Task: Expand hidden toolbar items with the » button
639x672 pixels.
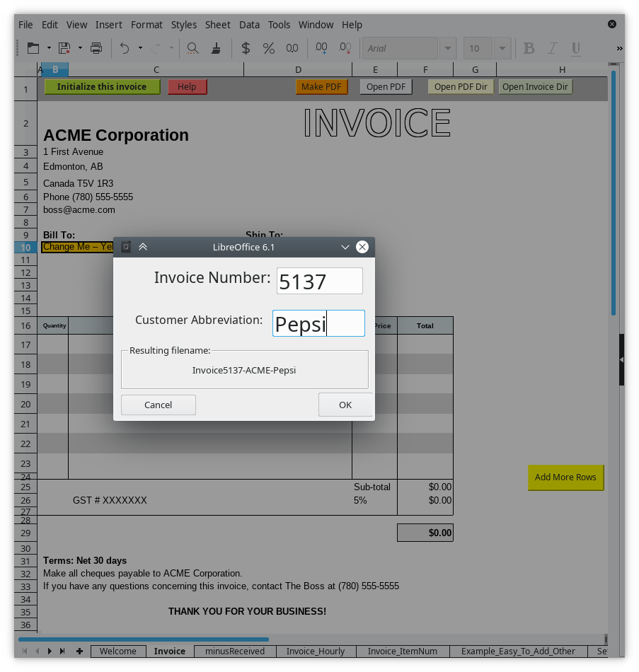Action: (x=619, y=48)
